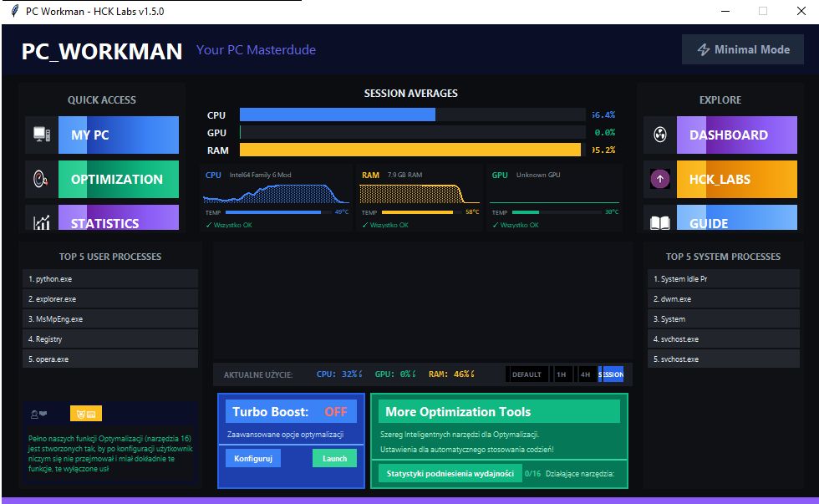The height and width of the screenshot is (504, 819).
Task: Click the webcam icon in bottom-left panel
Action: tap(36, 413)
